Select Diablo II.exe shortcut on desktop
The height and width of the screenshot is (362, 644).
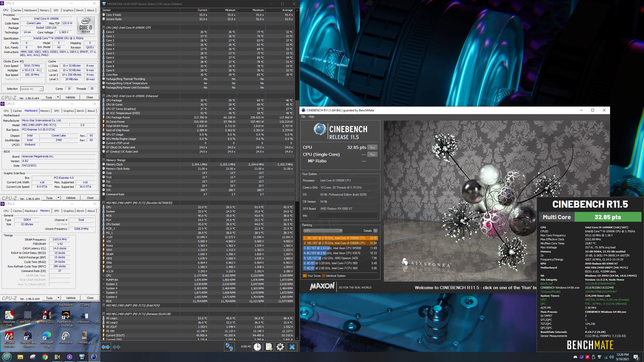click(28, 339)
